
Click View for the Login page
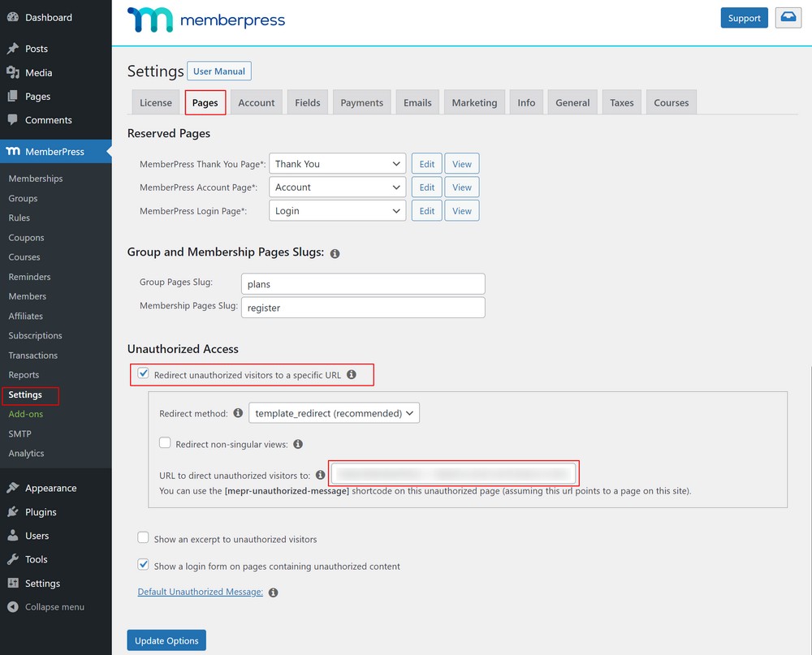(x=462, y=211)
